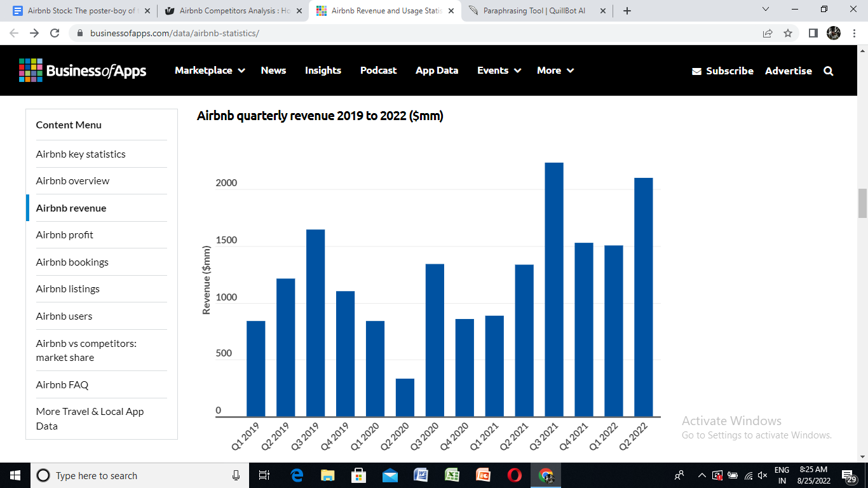Click the Windows taskbar search box
The width and height of the screenshot is (868, 488).
tap(139, 475)
